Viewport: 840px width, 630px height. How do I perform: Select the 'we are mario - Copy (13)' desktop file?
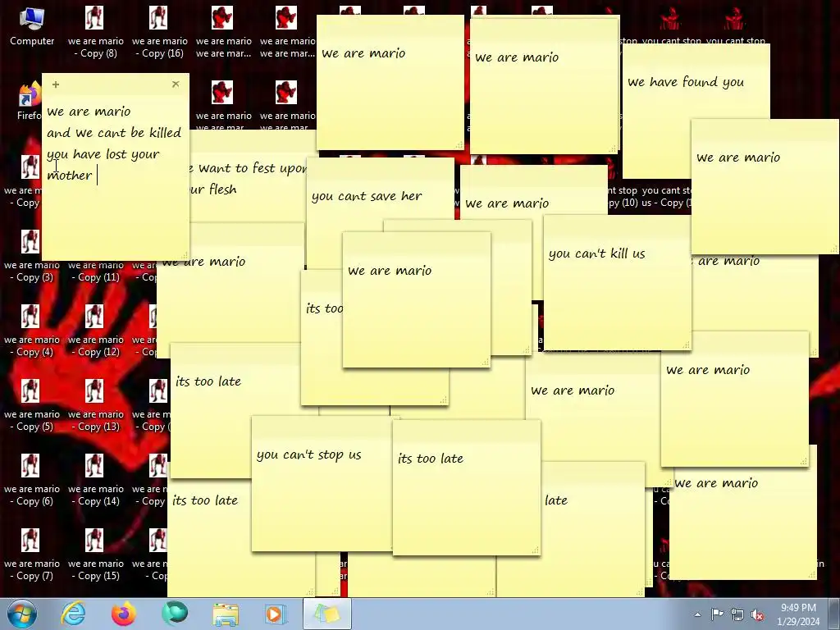pos(95,405)
